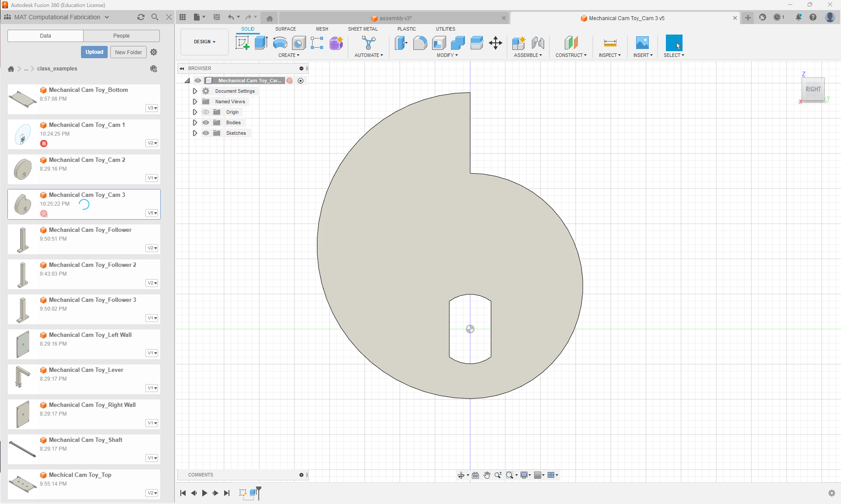Open the Mechanical Cam Toy_Follower thumbnail
The image size is (841, 504).
(22, 239)
